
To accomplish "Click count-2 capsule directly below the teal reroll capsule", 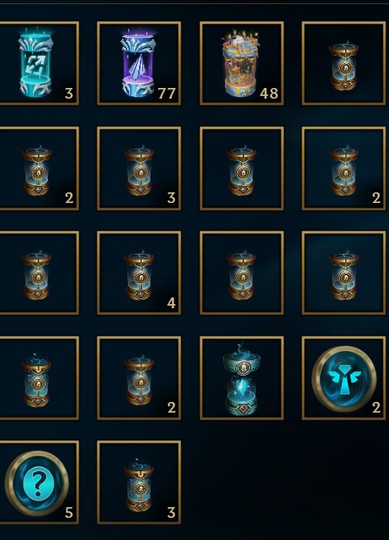I will [37, 168].
